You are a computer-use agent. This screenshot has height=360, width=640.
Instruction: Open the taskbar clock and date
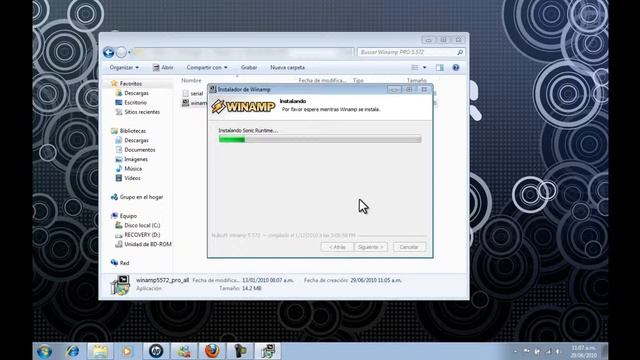tap(583, 351)
